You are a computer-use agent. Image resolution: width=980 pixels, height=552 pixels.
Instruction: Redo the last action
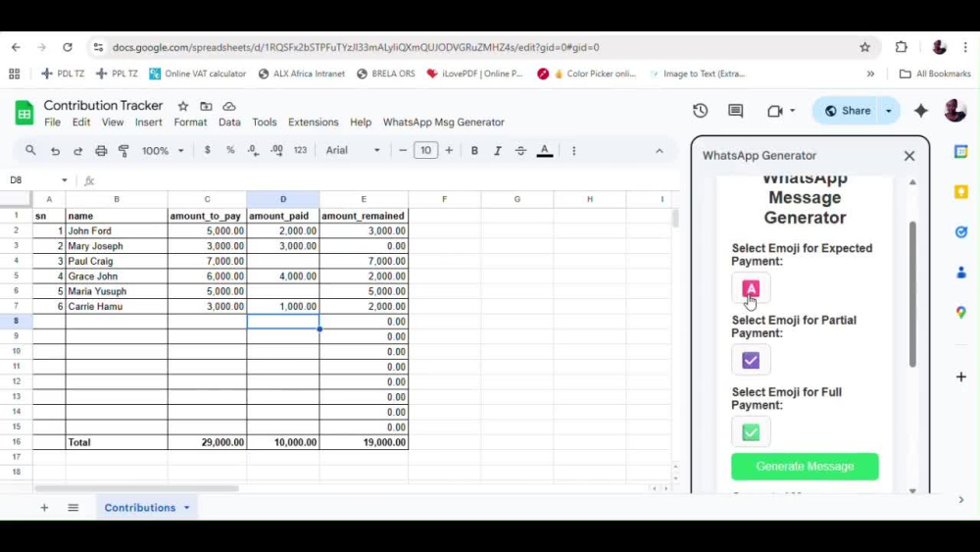78,151
